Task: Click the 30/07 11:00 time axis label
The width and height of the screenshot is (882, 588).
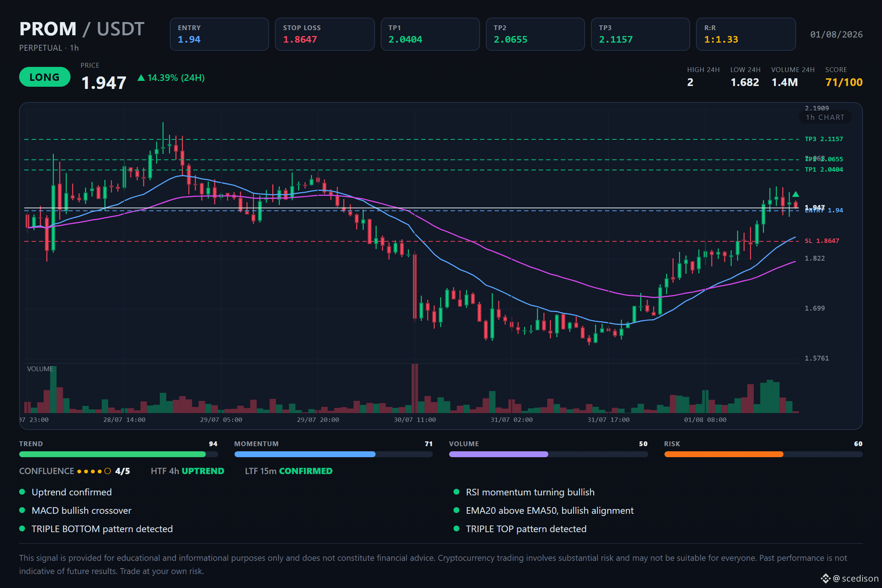Action: (x=415, y=420)
